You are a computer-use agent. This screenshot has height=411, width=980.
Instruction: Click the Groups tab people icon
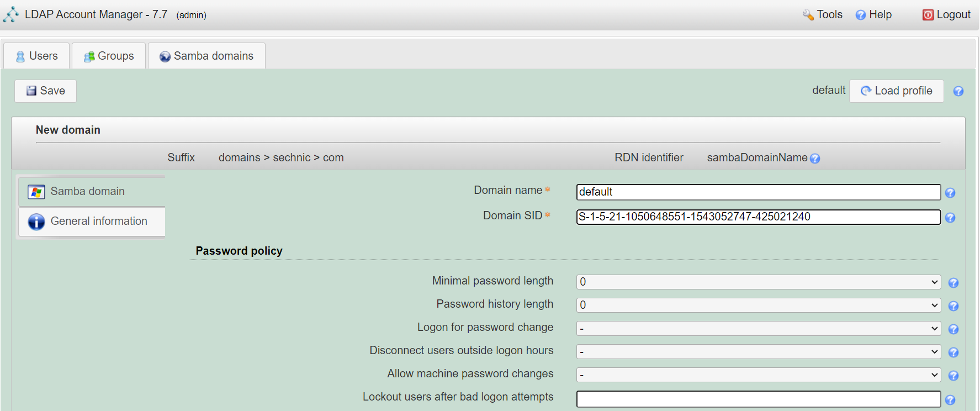coord(89,56)
